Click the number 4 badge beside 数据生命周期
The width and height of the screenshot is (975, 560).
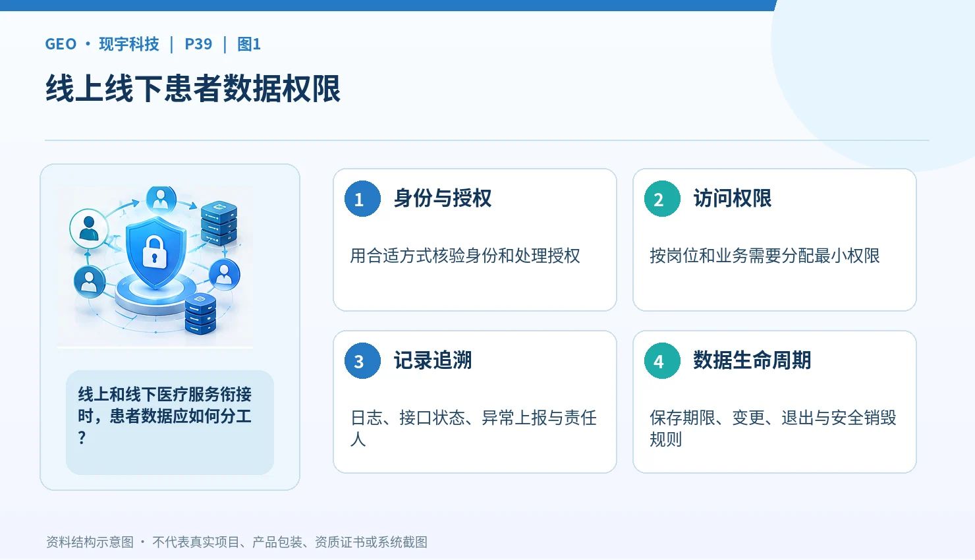pyautogui.click(x=662, y=361)
